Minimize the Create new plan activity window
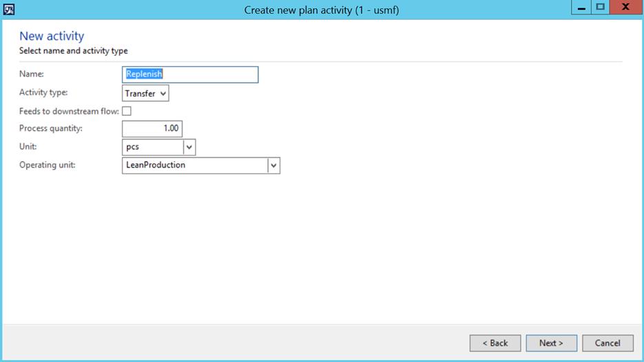Screen dimensions: 644x362 581,8
